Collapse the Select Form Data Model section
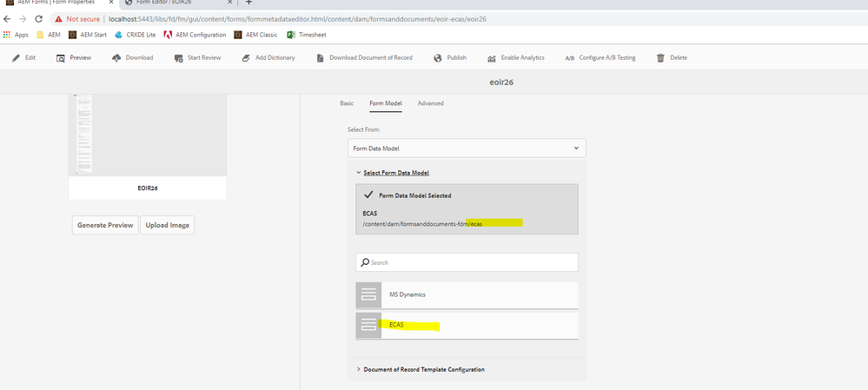 (x=393, y=173)
